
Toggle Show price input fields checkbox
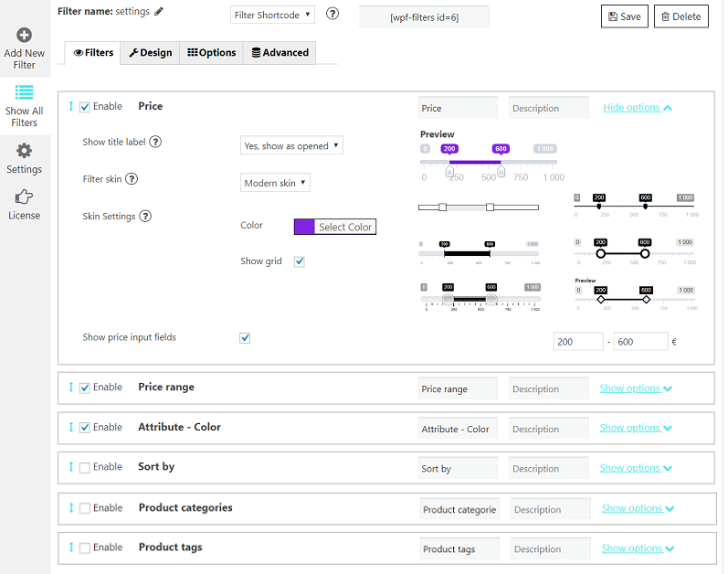point(245,337)
